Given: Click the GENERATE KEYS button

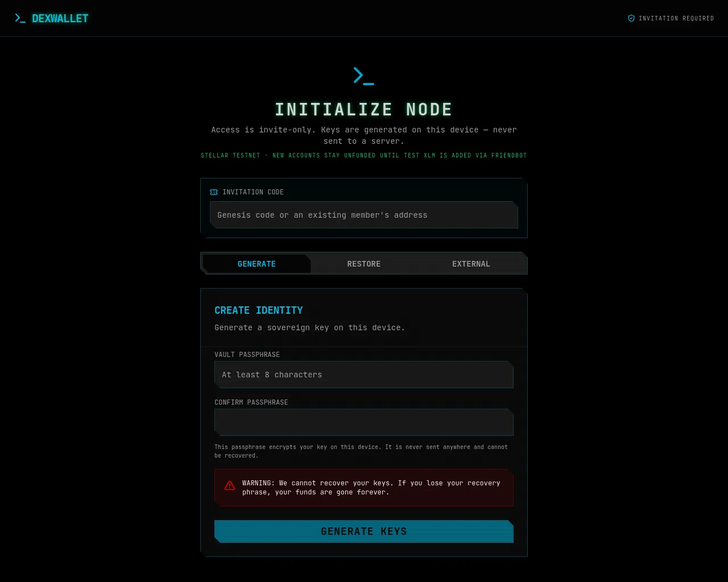Looking at the screenshot, I should tap(364, 531).
